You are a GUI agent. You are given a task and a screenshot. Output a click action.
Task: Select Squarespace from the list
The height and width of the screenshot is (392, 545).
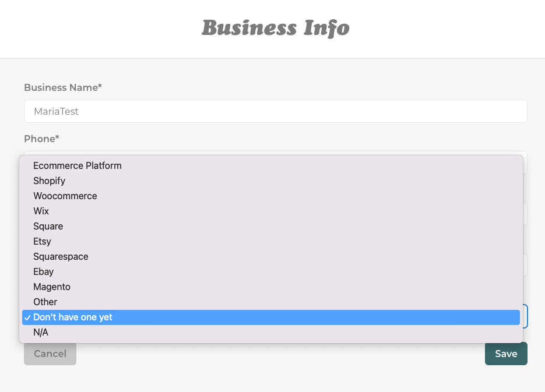click(x=271, y=257)
